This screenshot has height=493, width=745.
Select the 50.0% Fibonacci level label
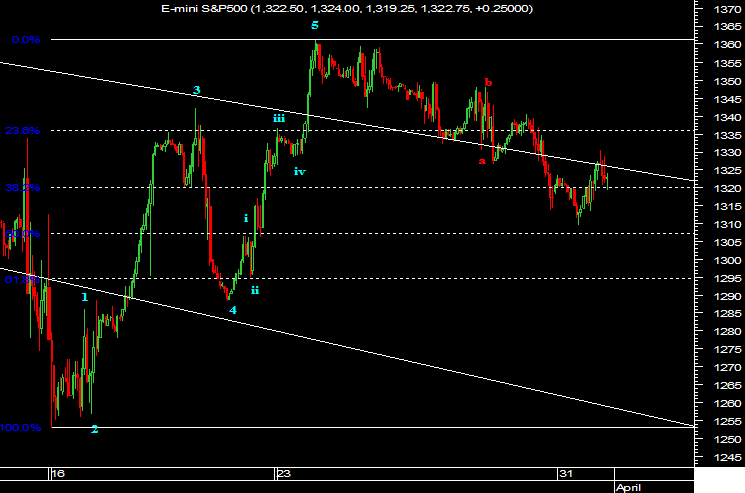(x=22, y=234)
